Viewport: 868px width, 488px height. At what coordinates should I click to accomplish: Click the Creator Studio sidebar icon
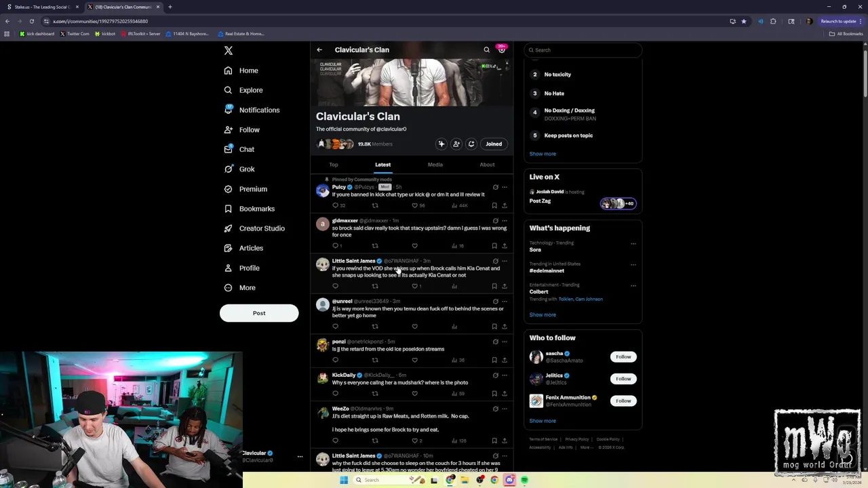click(x=229, y=228)
